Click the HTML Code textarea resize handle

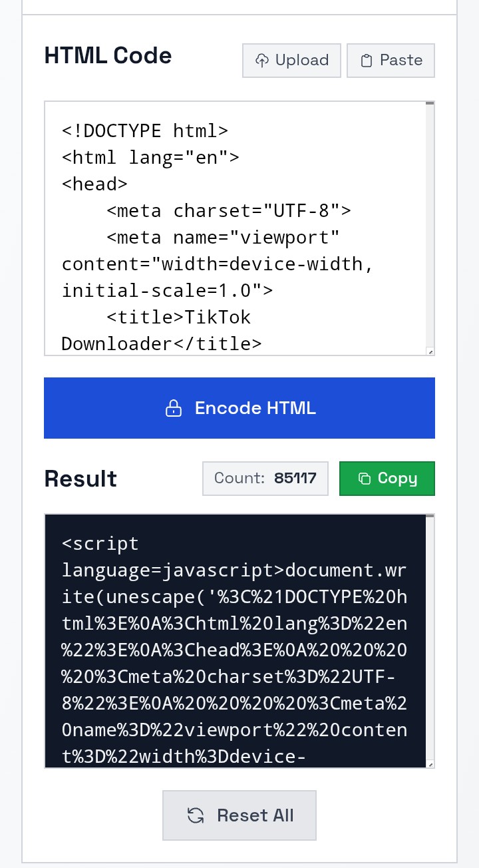pyautogui.click(x=430, y=351)
